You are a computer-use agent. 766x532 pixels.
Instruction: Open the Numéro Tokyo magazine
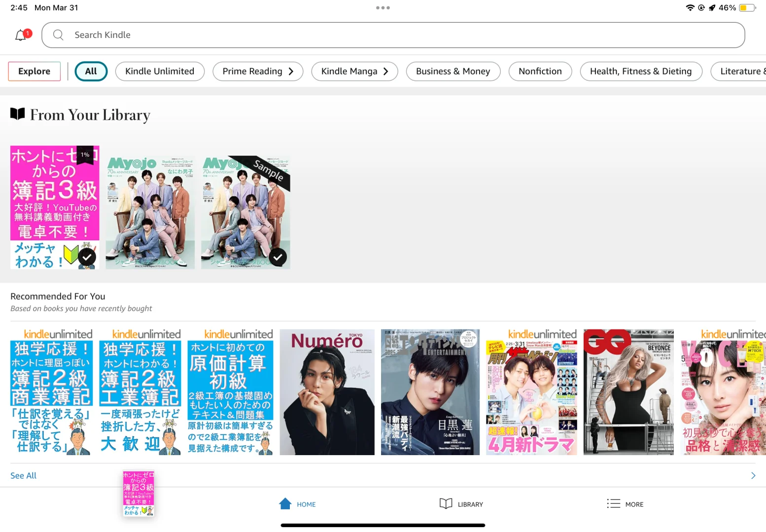click(327, 392)
